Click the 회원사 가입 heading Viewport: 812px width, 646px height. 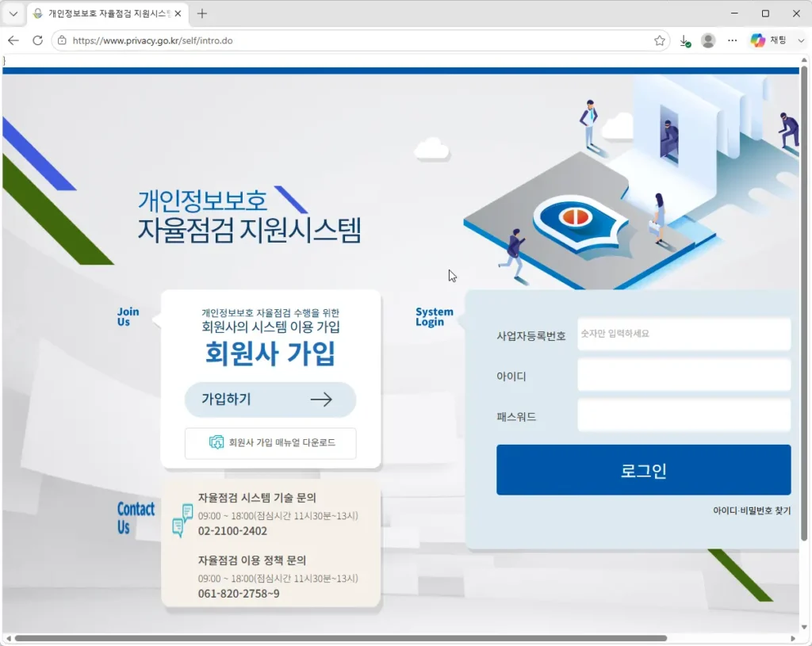pos(270,354)
